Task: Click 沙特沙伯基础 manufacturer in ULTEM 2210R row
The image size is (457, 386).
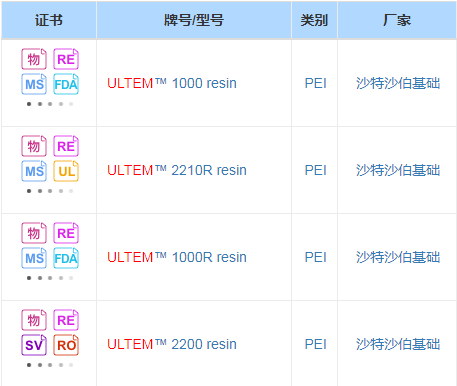Action: [x=398, y=170]
